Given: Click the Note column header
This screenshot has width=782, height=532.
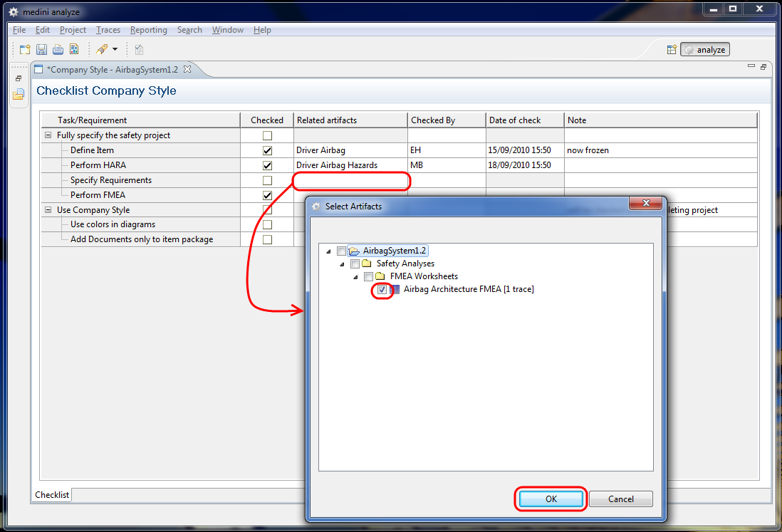Looking at the screenshot, I should [x=661, y=120].
